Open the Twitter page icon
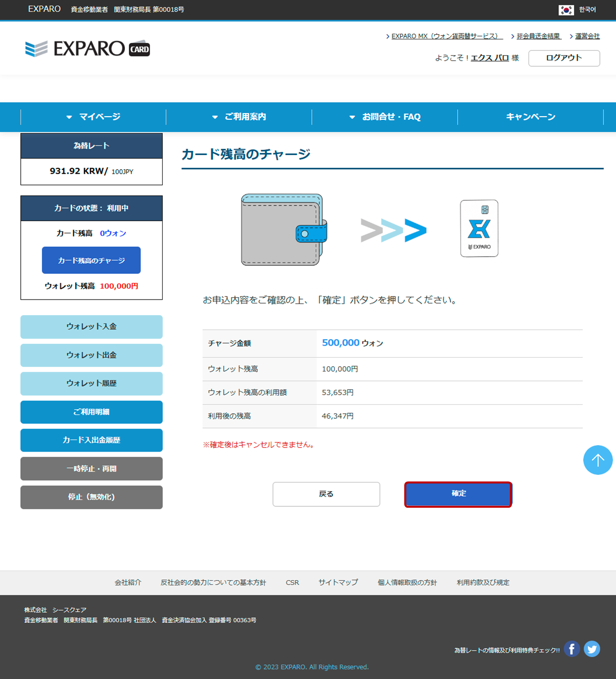 pyautogui.click(x=592, y=649)
